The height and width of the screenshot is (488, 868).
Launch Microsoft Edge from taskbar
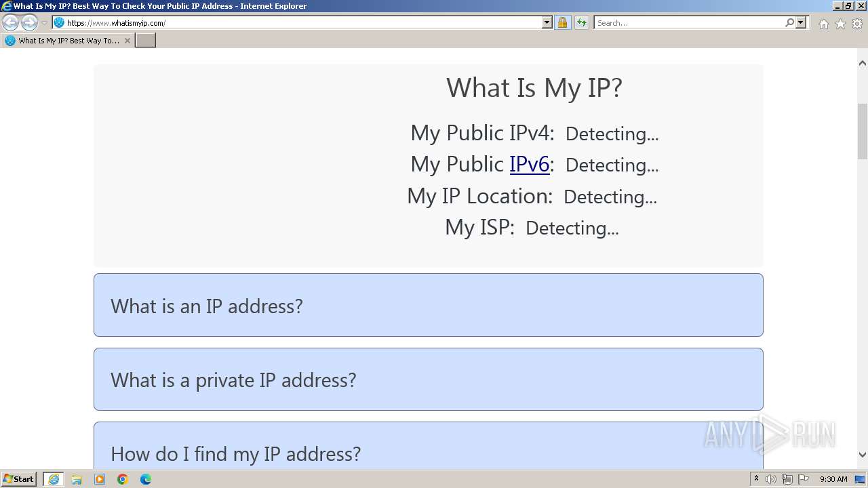pos(146,479)
